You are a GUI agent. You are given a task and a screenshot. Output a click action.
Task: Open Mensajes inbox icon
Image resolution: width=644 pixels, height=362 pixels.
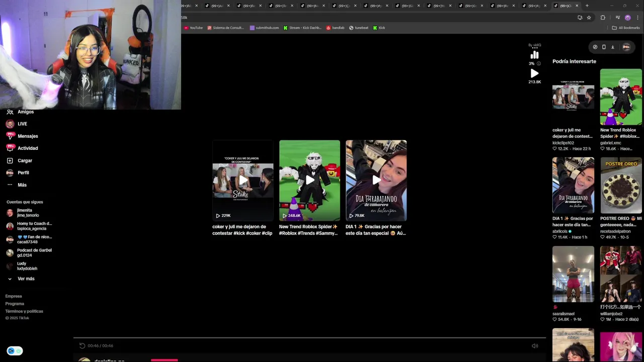coord(10,136)
